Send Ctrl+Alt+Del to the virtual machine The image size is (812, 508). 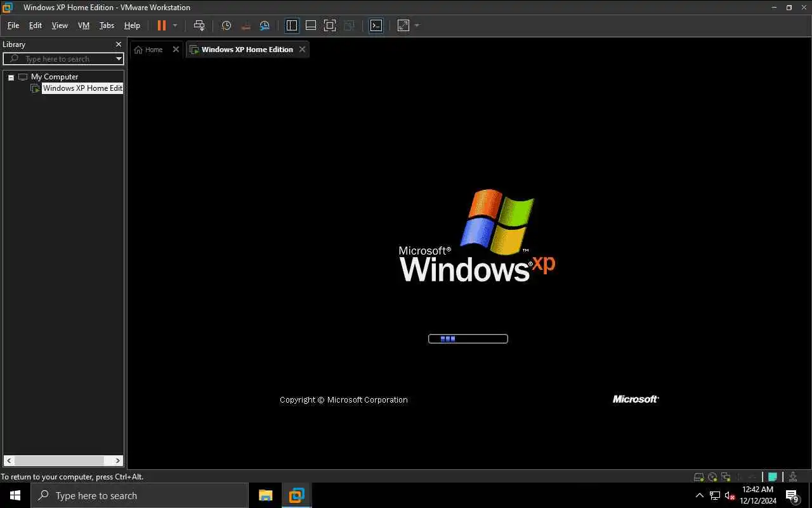point(199,25)
